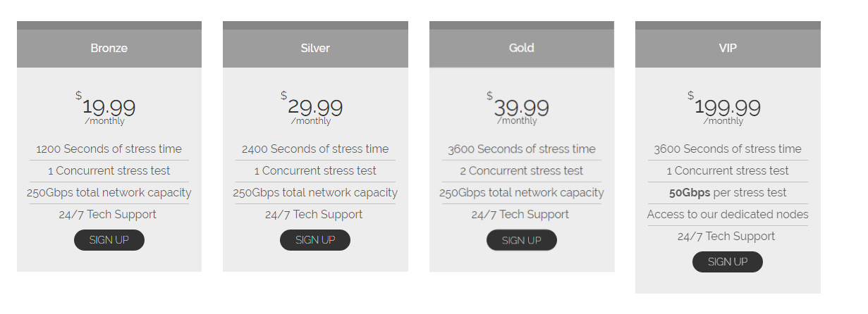Screen dimensions: 868x314
Task: Click "1200 Seconds of stress time"
Action: point(109,149)
